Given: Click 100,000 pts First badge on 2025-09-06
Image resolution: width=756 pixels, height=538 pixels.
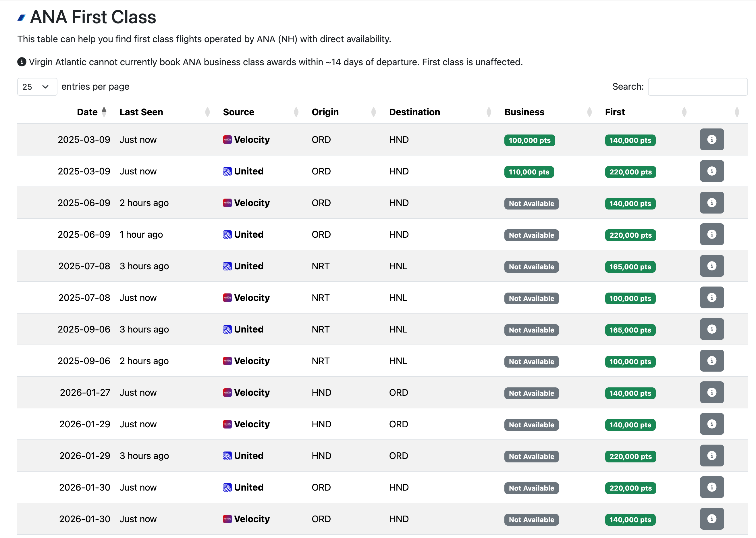Looking at the screenshot, I should [x=630, y=362].
